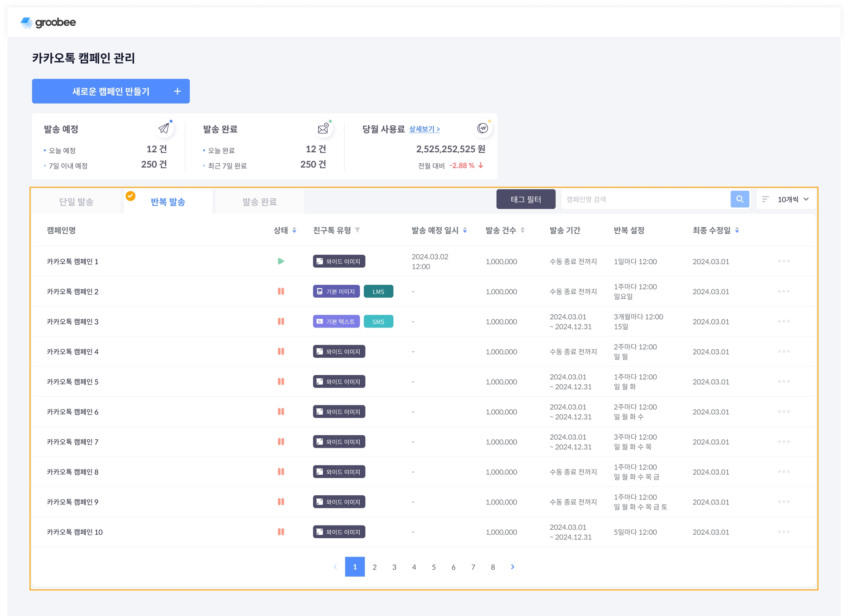Toggle play status of 카카오톡 캠페인 1

281,261
